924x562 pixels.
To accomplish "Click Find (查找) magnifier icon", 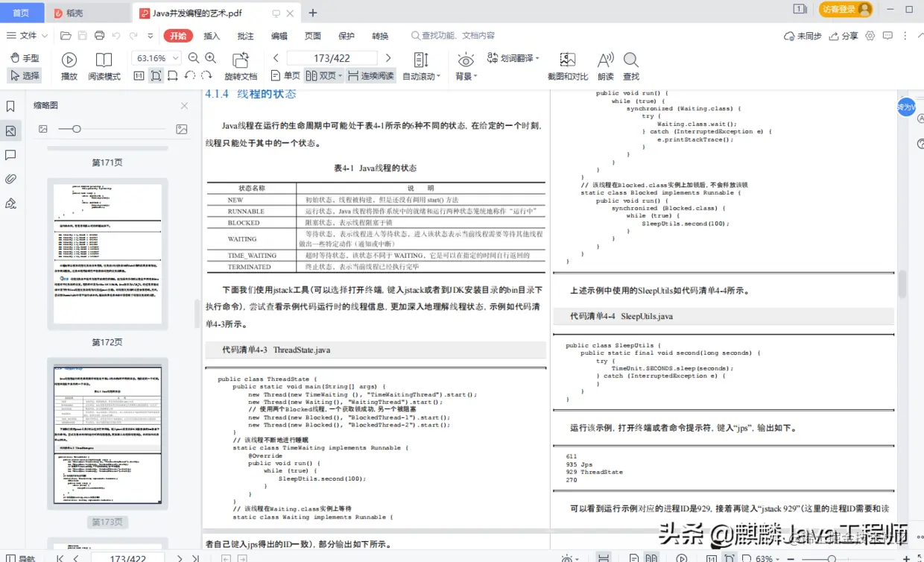I will 631,66.
